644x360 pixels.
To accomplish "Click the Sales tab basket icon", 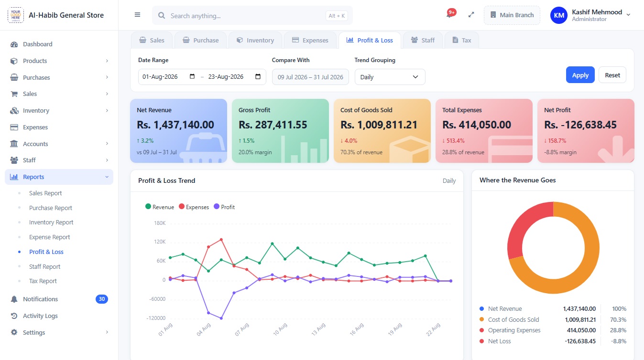I will click(x=142, y=40).
